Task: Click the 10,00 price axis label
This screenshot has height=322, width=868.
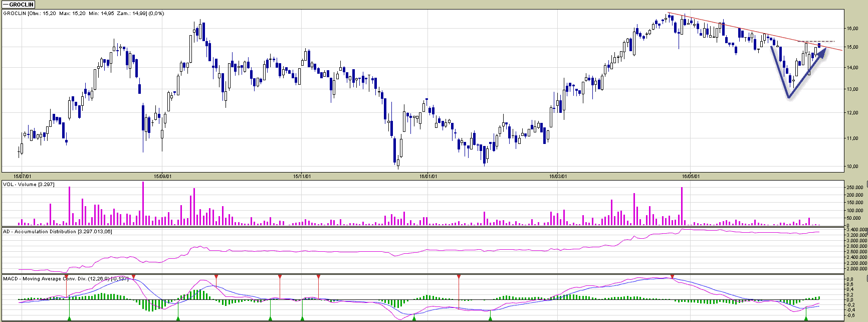Action: point(851,167)
